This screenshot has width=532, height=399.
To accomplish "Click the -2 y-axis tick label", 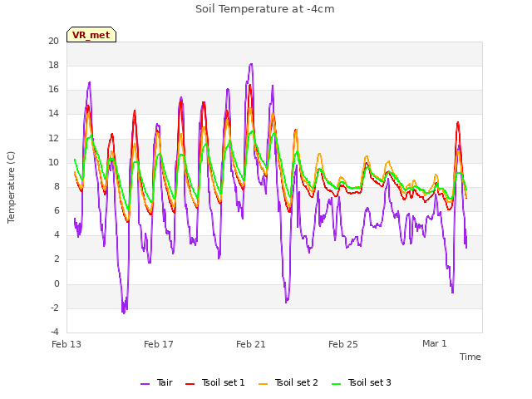I will [x=55, y=308].
